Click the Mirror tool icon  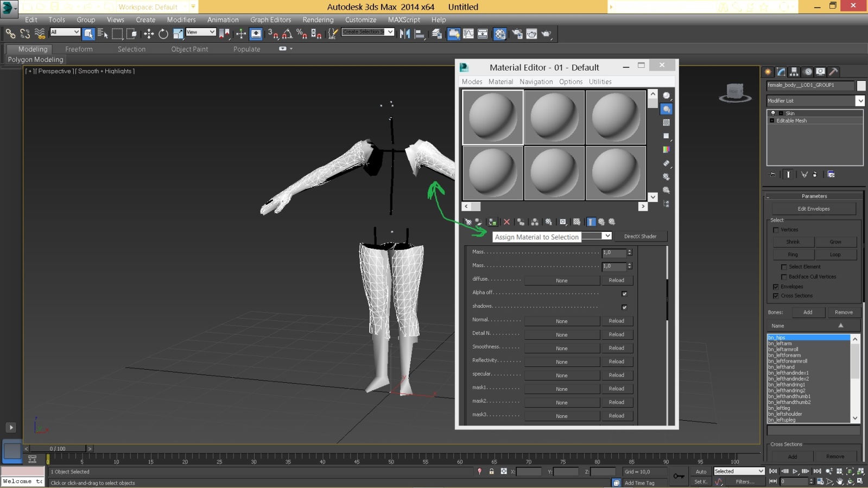[x=405, y=34]
